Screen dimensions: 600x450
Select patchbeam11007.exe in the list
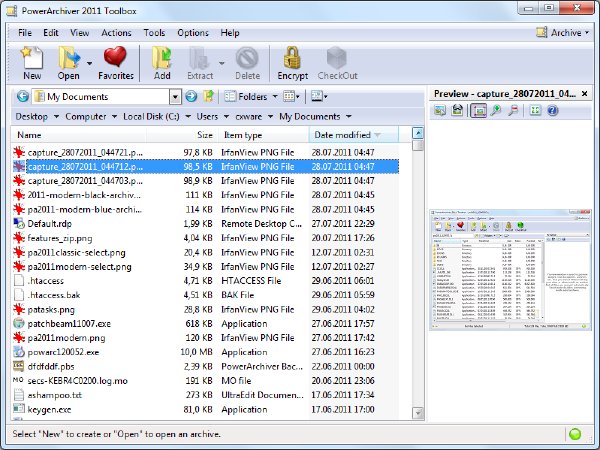[x=205, y=324]
